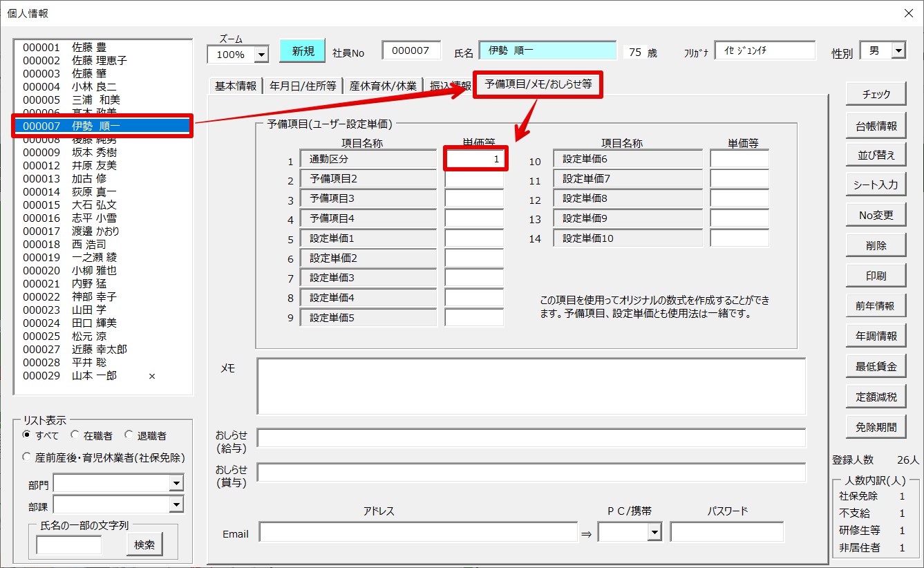Click the 予備項目2 単価 input field
Image resolution: width=924 pixels, height=568 pixels.
pyautogui.click(x=474, y=179)
